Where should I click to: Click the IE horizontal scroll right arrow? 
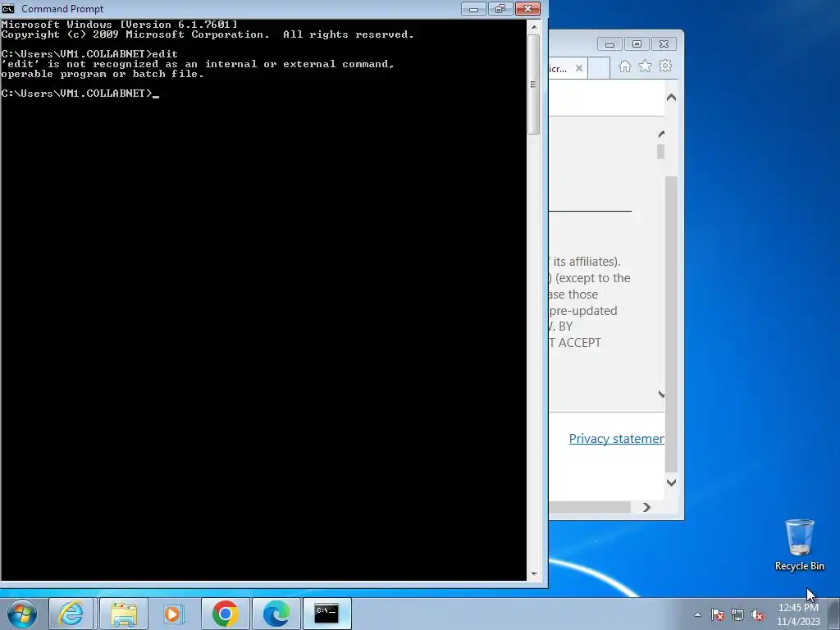pyautogui.click(x=646, y=507)
